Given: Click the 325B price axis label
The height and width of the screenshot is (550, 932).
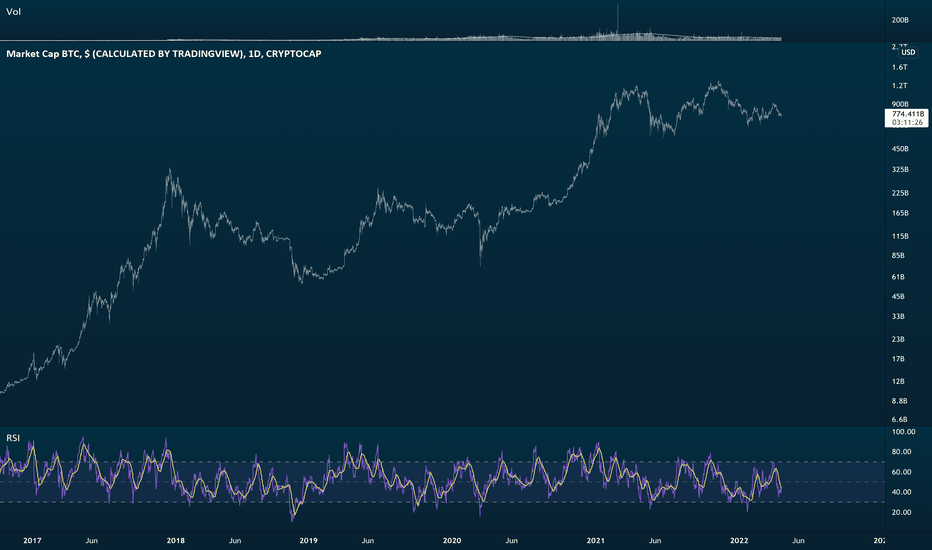Looking at the screenshot, I should pos(900,169).
